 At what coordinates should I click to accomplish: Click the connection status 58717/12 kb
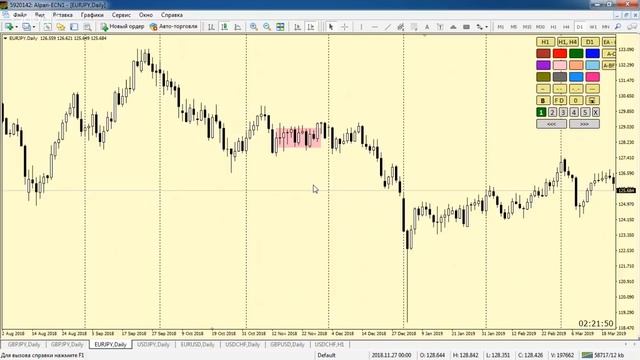coord(603,355)
